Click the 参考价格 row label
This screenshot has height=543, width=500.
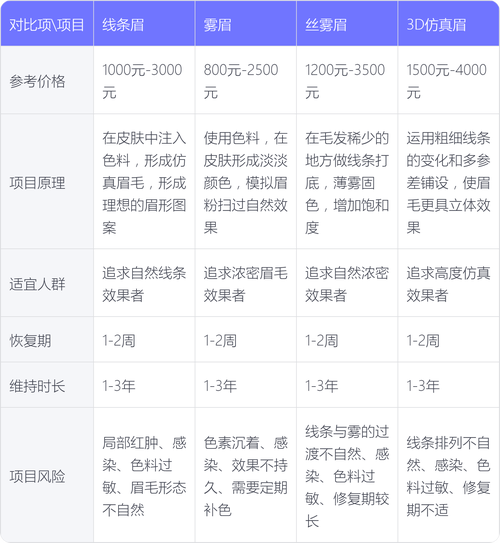47,80
